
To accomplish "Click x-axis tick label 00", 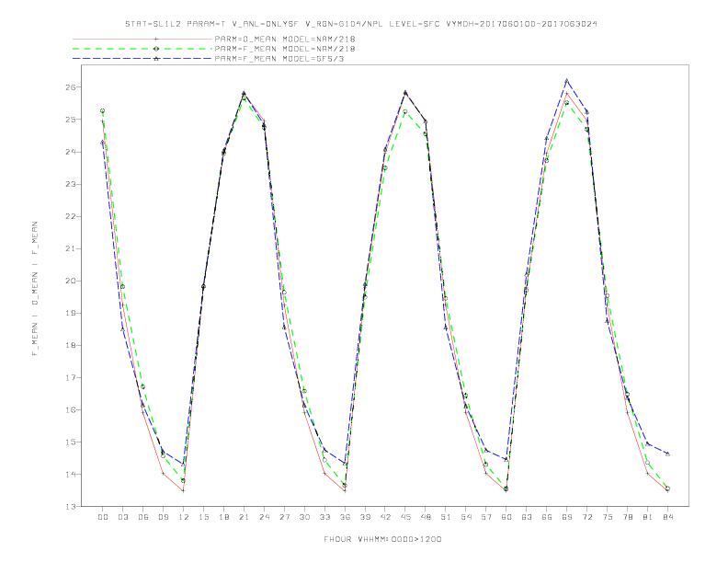I will [x=103, y=517].
